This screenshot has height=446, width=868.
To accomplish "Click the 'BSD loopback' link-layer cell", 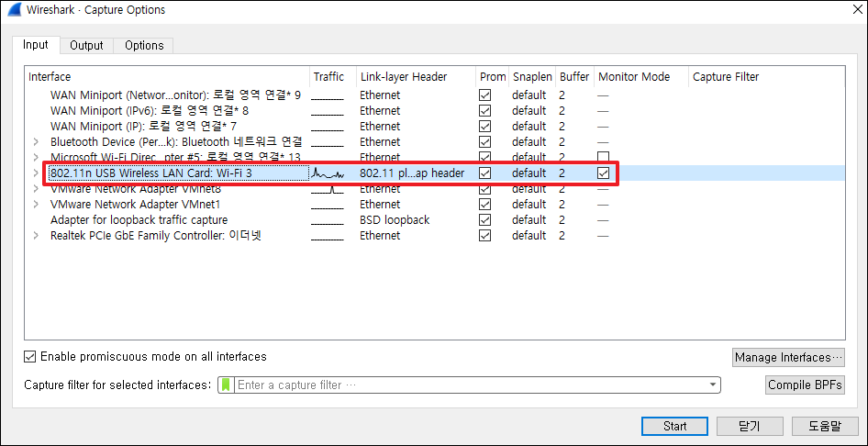I will [395, 219].
